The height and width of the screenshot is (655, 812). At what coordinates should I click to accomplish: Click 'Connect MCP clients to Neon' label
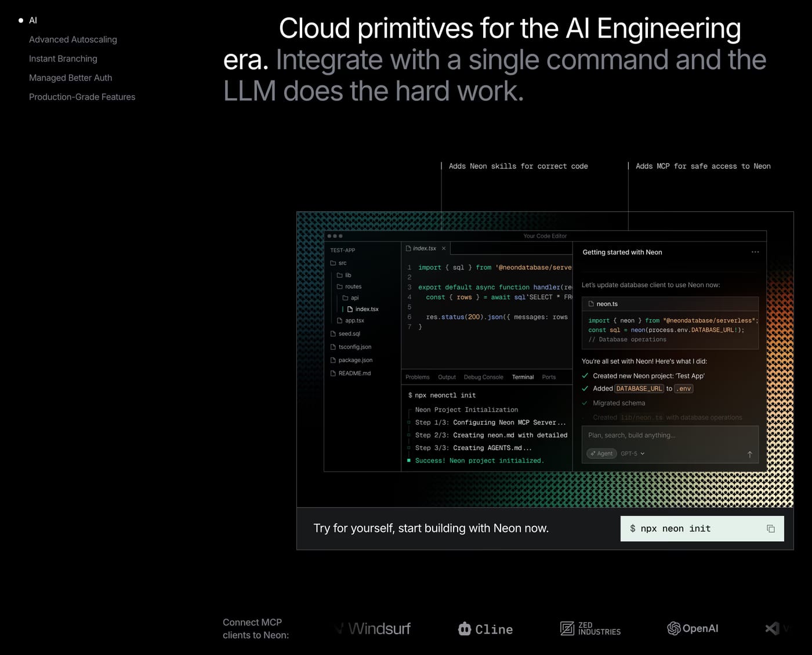pyautogui.click(x=256, y=629)
